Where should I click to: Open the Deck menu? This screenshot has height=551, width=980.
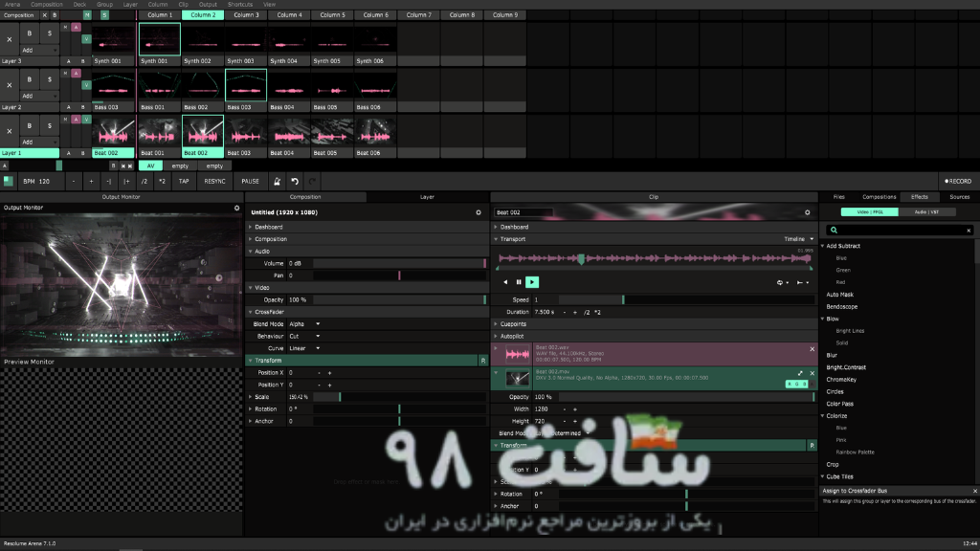(79, 5)
